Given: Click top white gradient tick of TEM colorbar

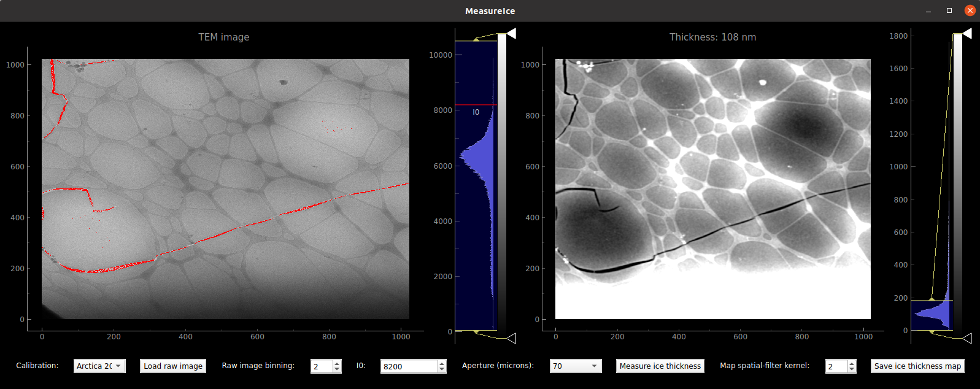Looking at the screenshot, I should tap(511, 33).
